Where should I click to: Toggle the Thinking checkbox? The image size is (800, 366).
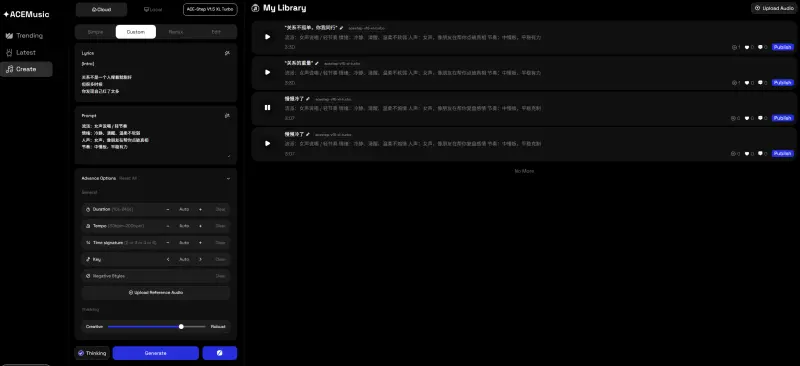pos(81,353)
